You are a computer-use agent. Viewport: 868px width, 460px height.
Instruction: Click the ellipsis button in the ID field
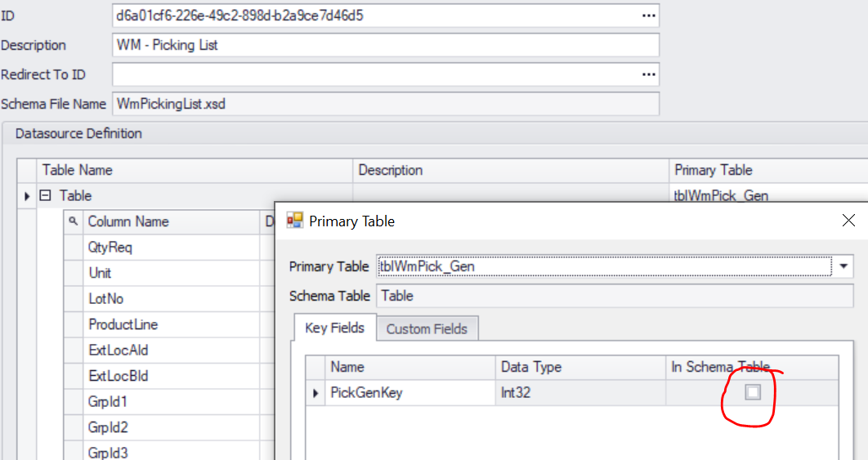[x=648, y=16]
